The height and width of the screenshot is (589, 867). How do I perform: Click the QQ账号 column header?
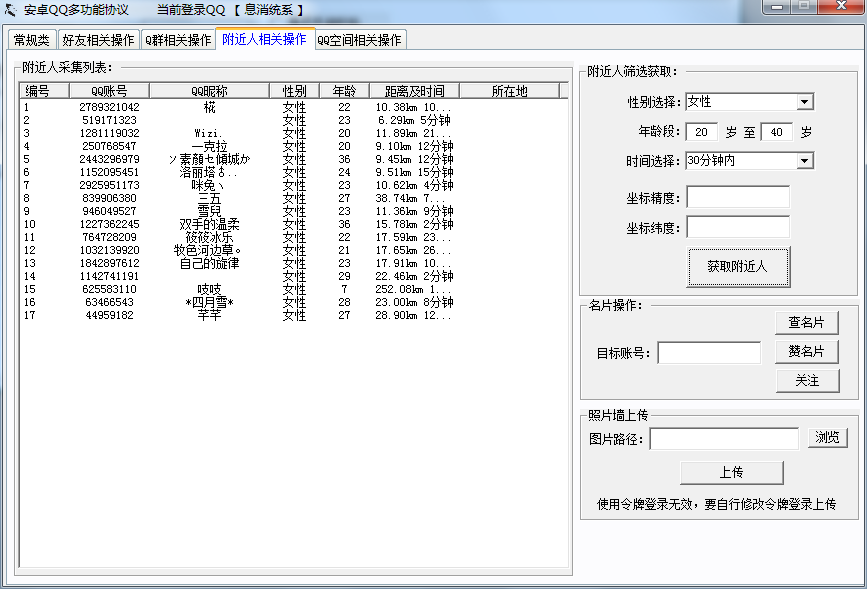[x=109, y=91]
